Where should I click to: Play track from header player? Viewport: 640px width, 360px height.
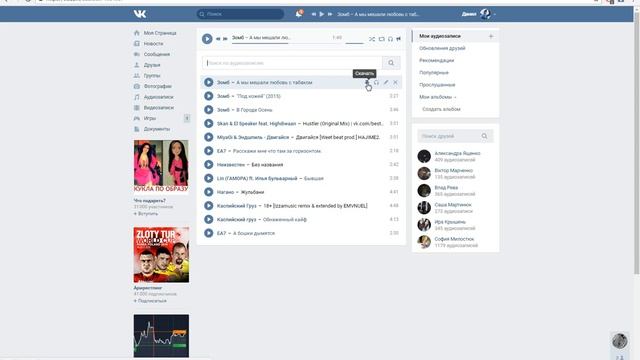[322, 14]
